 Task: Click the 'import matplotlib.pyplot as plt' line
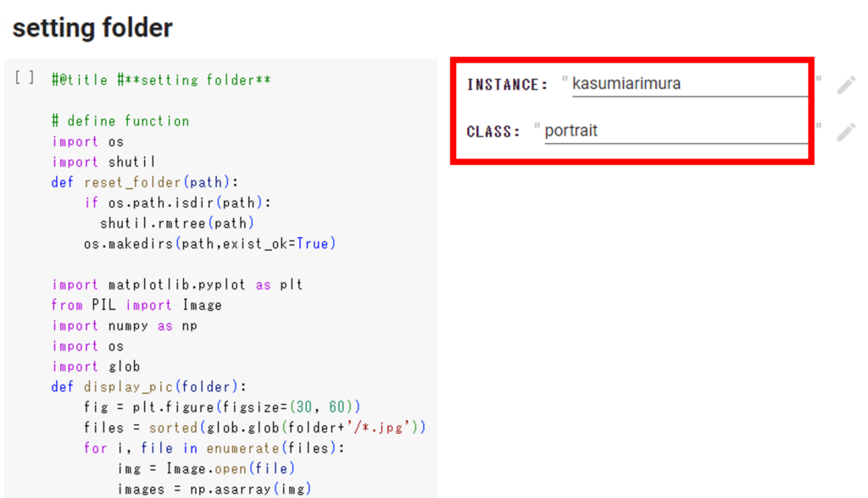point(177,285)
